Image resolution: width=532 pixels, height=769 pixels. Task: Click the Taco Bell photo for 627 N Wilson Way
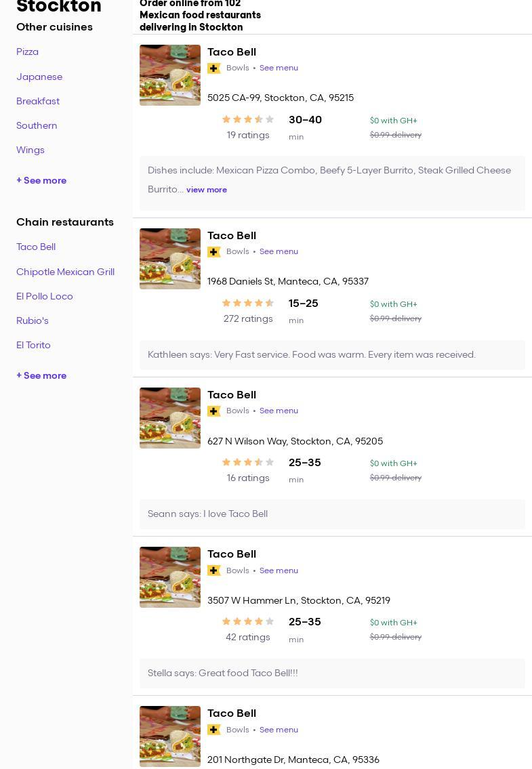coord(170,418)
